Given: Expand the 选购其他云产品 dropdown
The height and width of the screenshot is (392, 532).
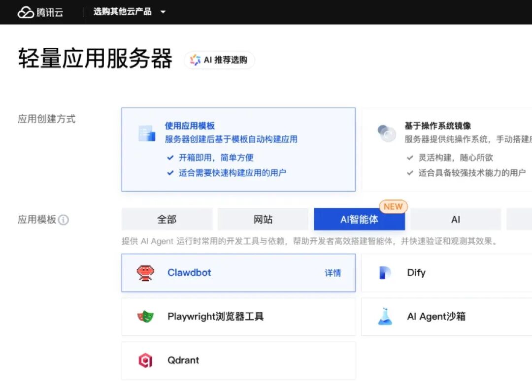Looking at the screenshot, I should pos(123,12).
